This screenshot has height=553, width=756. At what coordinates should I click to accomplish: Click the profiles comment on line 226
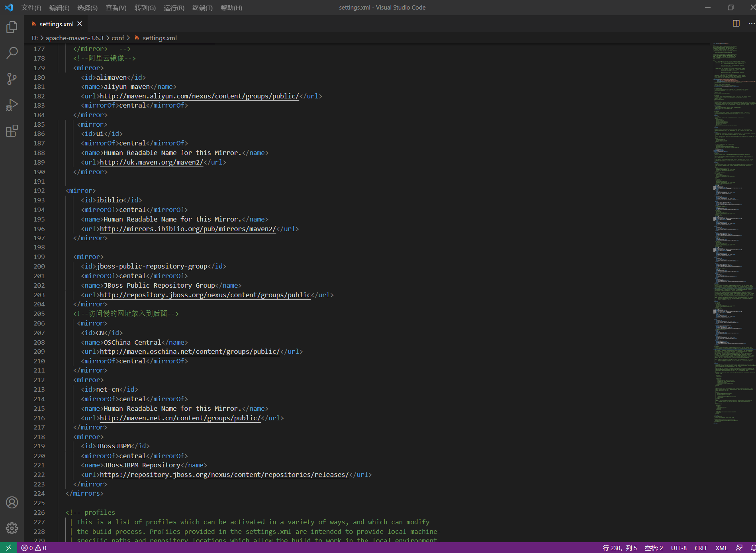pyautogui.click(x=90, y=512)
